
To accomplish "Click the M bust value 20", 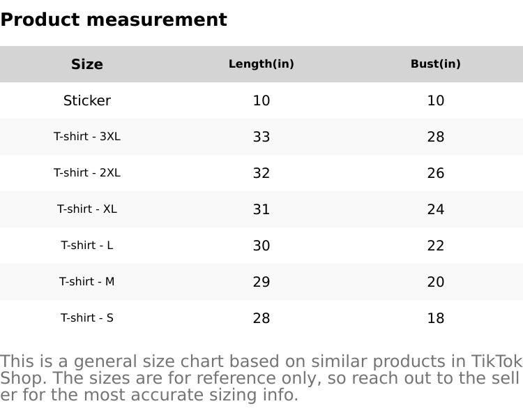I will pyautogui.click(x=436, y=282).
